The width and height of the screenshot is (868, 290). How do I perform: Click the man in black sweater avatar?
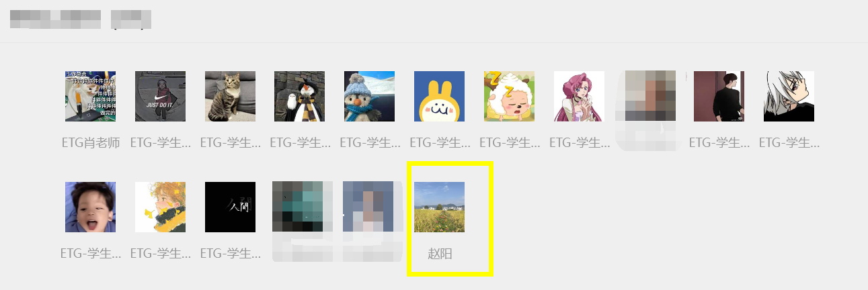pos(719,96)
